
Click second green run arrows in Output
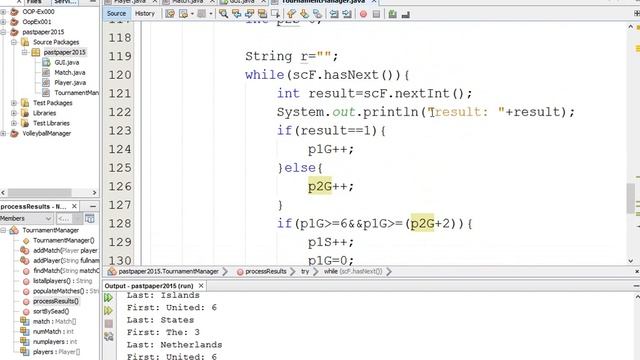tap(108, 311)
